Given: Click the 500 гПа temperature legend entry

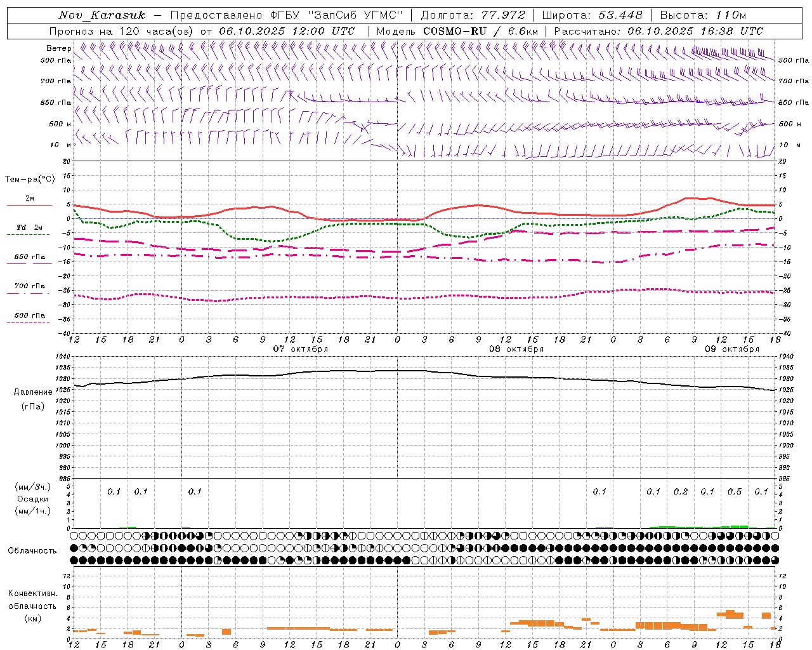Looking at the screenshot, I should pyautogui.click(x=30, y=315).
